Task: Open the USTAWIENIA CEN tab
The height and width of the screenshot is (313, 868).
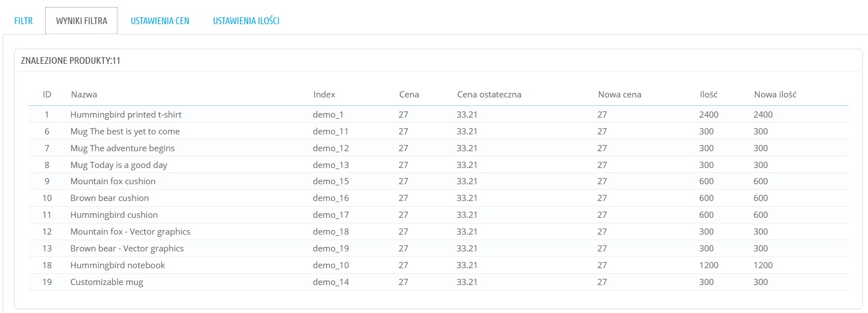Action: (x=160, y=21)
